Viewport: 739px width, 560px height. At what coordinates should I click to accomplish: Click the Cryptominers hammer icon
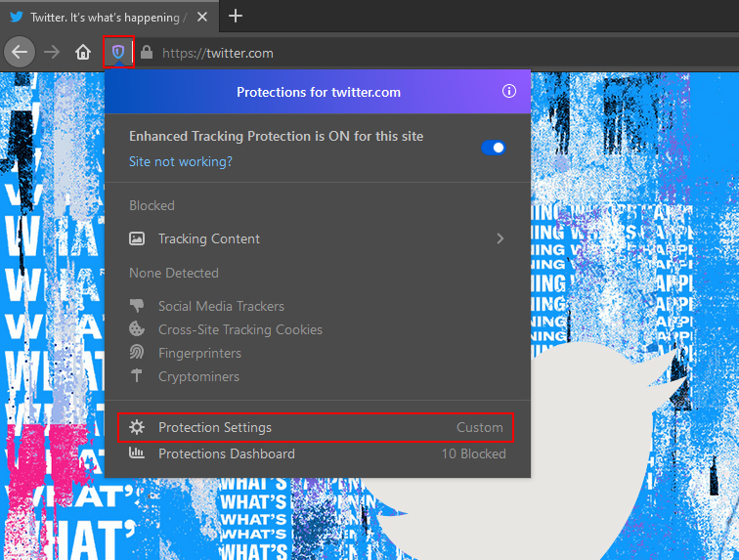[x=137, y=375]
